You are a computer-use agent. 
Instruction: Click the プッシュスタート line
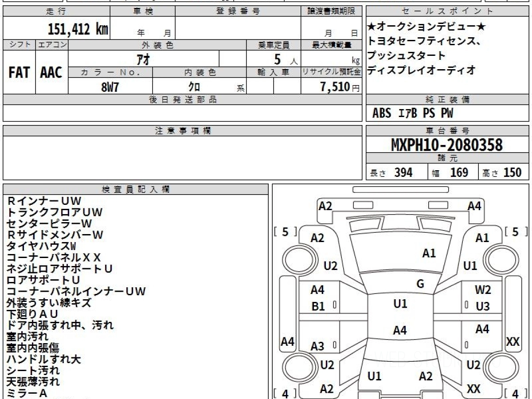pos(406,55)
